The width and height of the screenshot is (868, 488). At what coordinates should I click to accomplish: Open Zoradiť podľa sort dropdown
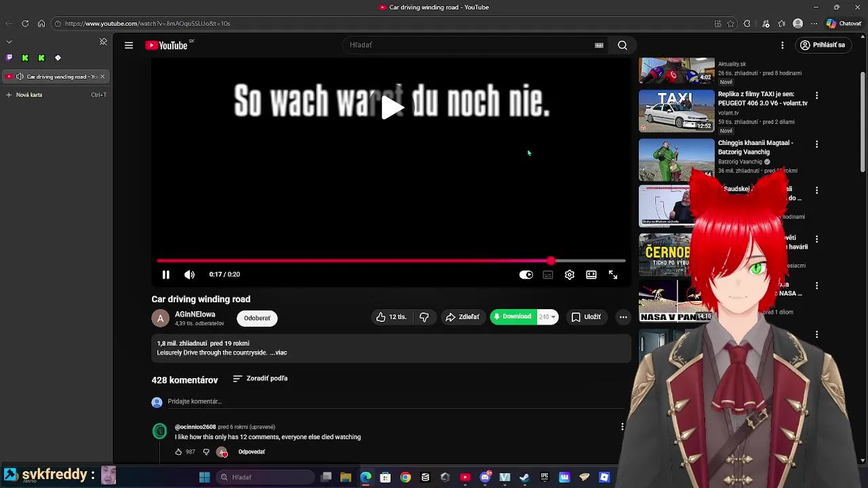click(260, 378)
